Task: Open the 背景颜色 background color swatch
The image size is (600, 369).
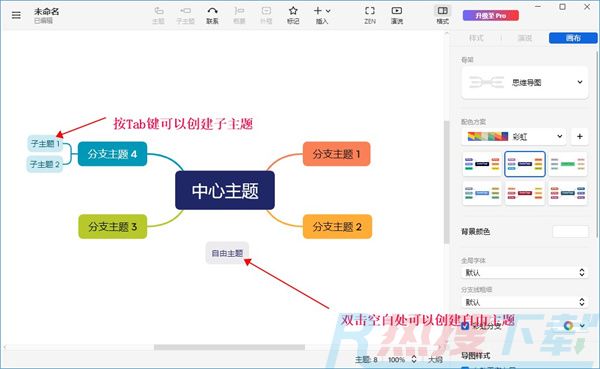Action: [x=570, y=231]
